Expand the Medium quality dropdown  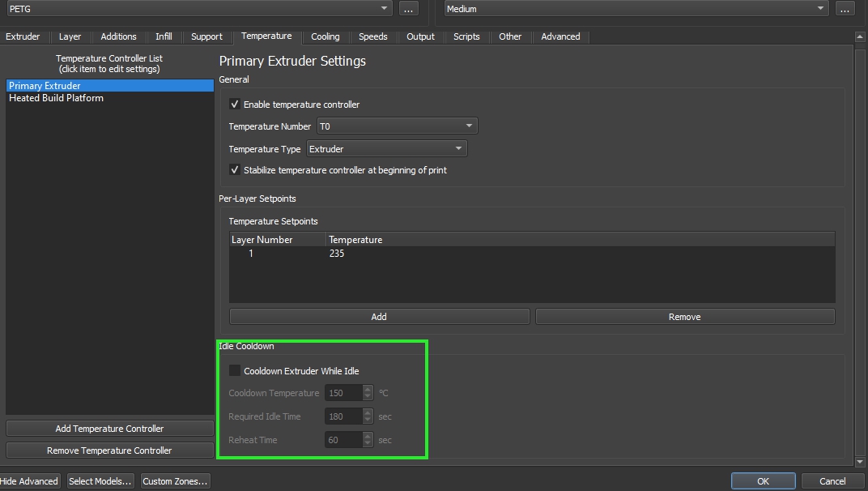pos(635,9)
